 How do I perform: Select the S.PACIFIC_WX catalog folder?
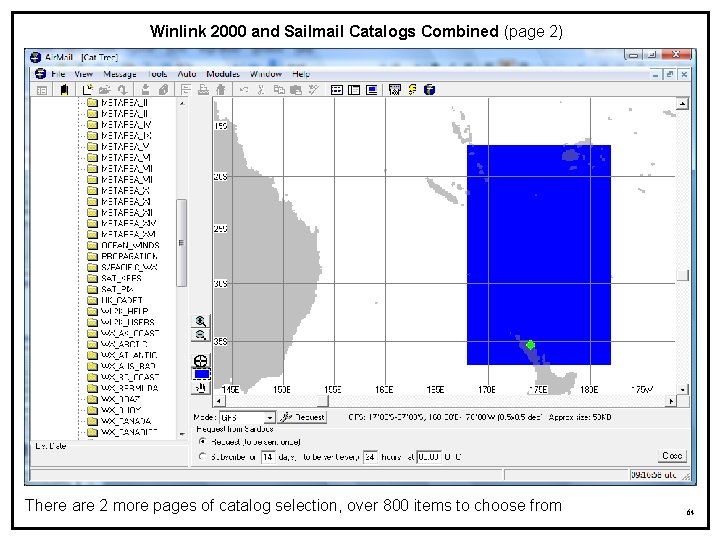(123, 267)
